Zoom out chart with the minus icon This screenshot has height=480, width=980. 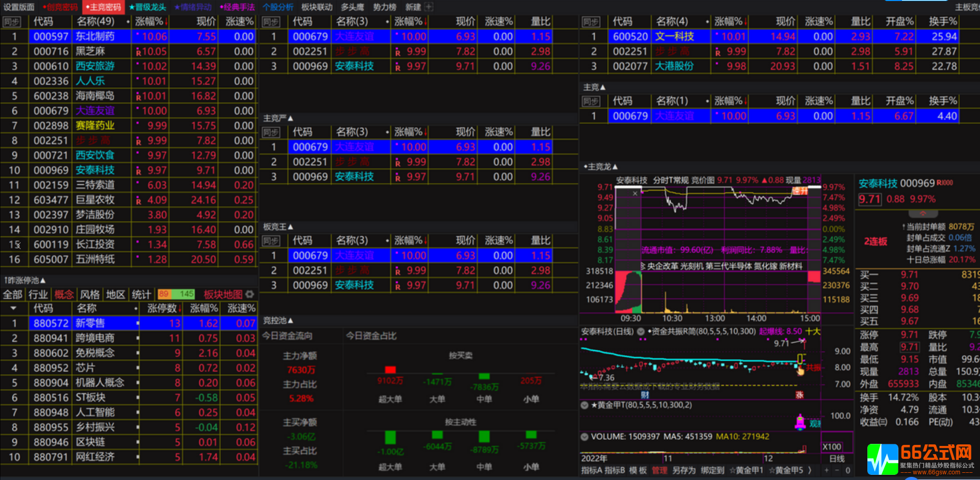(x=837, y=470)
